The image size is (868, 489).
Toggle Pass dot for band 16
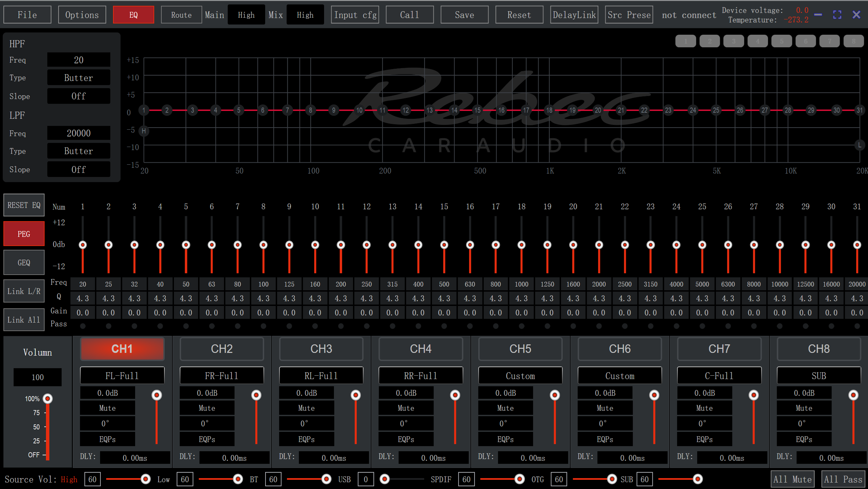pos(470,326)
